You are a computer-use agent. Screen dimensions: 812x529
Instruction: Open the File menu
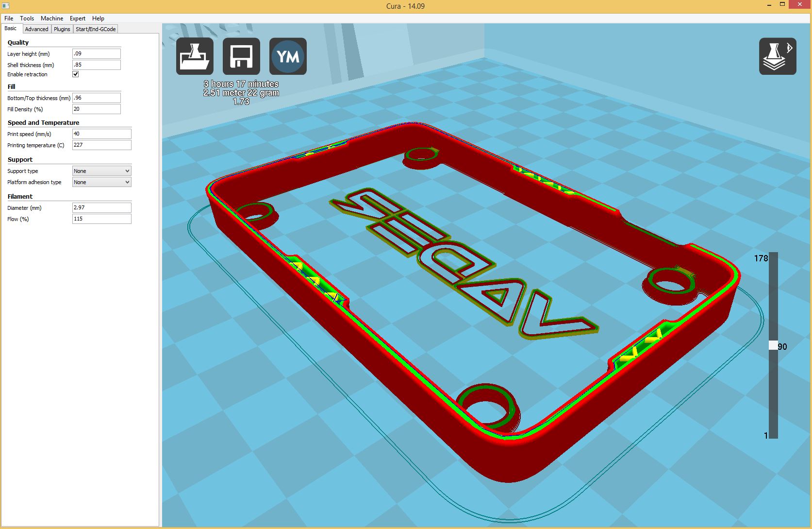tap(9, 18)
